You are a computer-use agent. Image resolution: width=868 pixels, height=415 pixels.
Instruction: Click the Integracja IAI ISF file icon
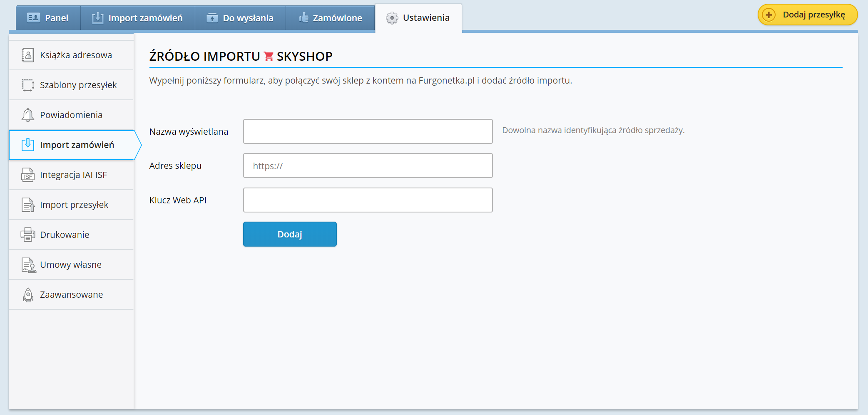tap(28, 175)
